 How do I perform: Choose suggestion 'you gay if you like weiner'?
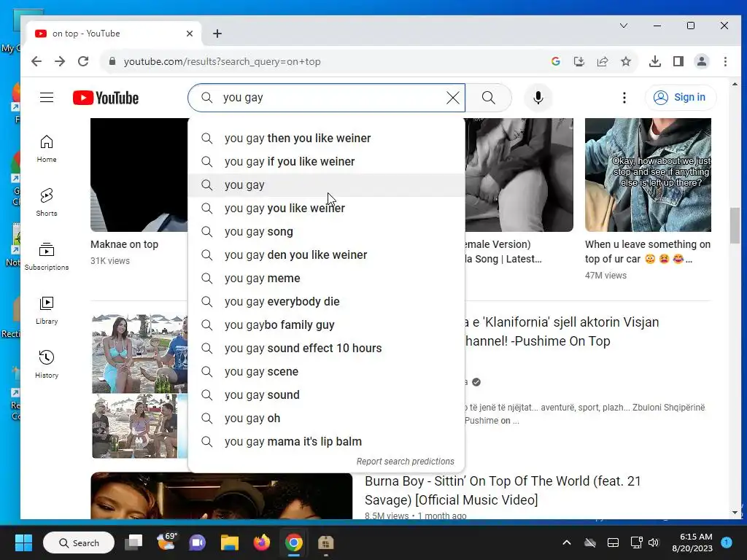pyautogui.click(x=326, y=161)
